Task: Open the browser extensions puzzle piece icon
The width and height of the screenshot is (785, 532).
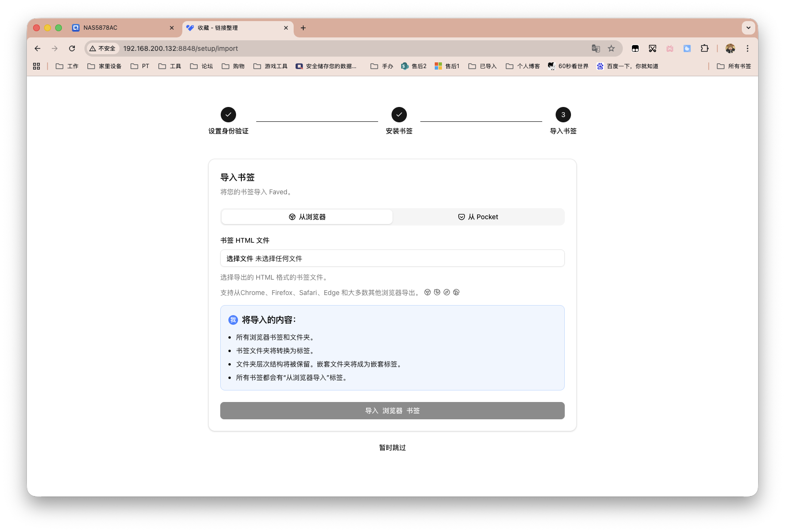Action: 705,48
